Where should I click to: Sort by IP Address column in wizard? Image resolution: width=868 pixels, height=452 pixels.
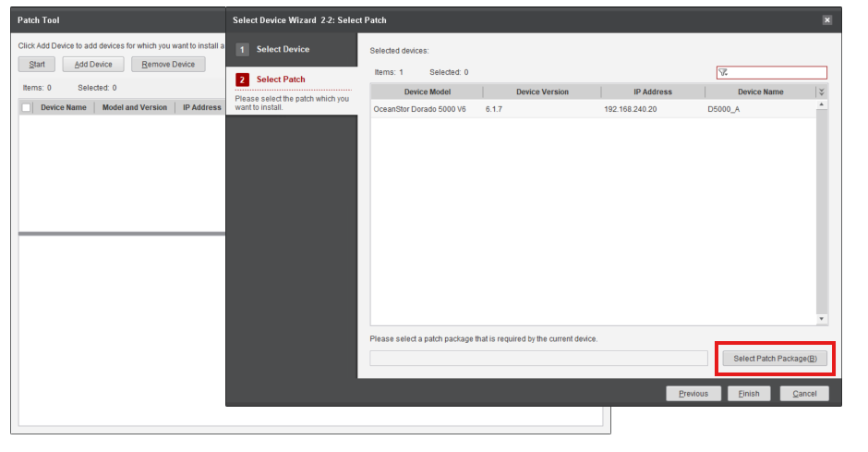point(652,92)
